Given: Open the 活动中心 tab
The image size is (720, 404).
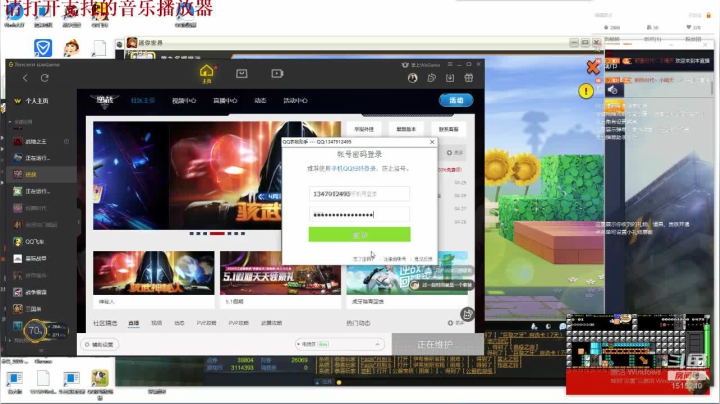Looking at the screenshot, I should (295, 101).
